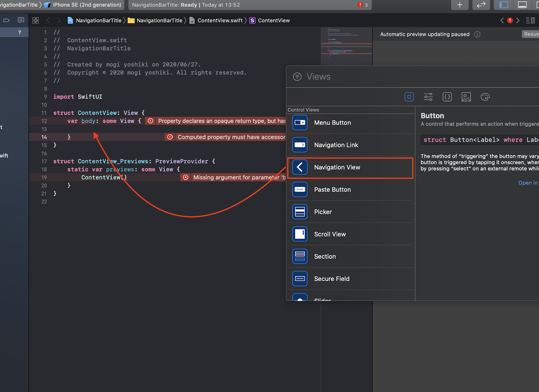Viewport: 539px width, 392px height.
Task: Click the issue count badge in activity bar
Action: 363,5
